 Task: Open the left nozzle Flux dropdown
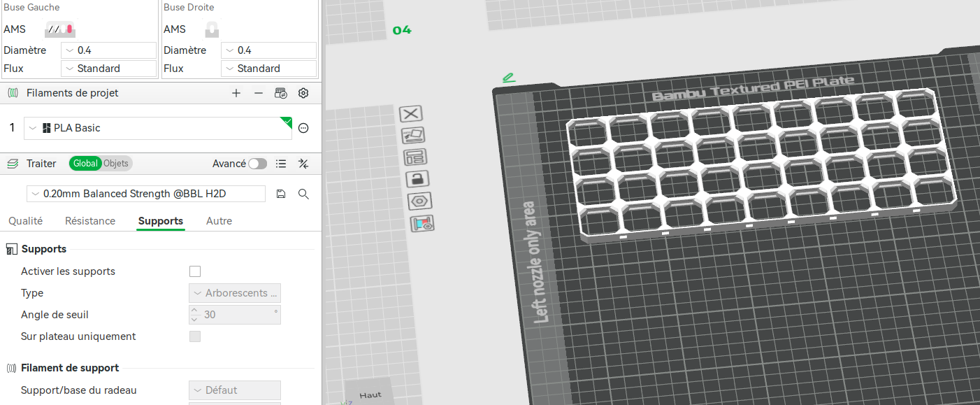[108, 69]
